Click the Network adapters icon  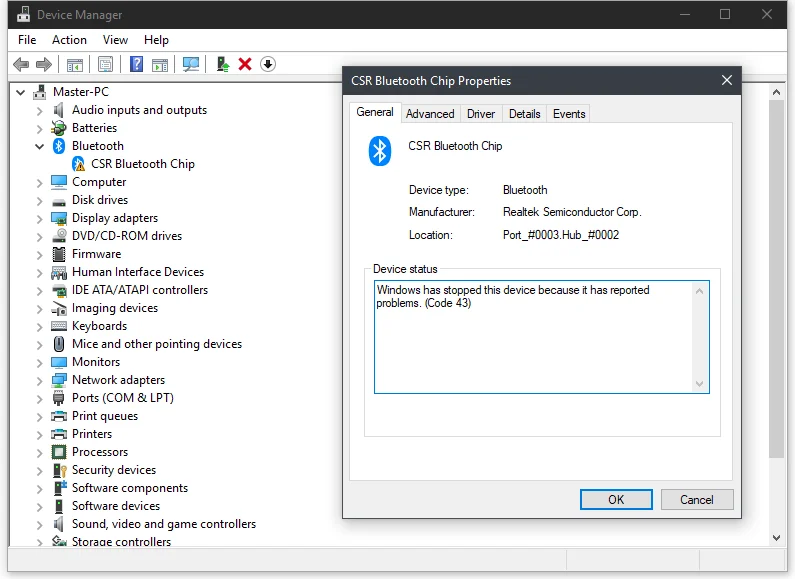click(59, 380)
